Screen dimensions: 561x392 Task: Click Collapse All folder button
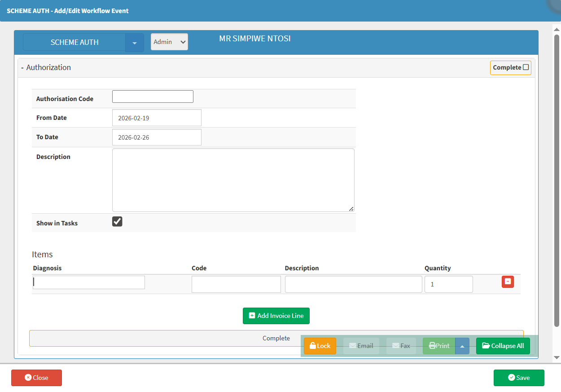click(503, 346)
